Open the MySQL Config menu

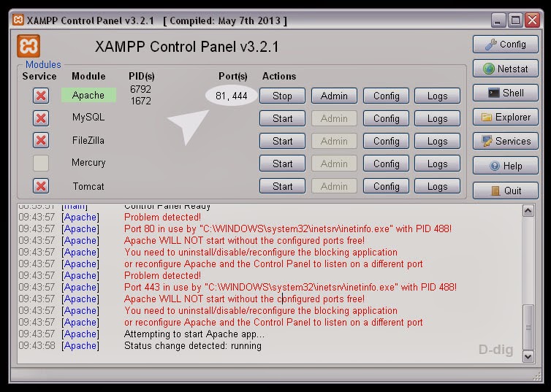click(x=386, y=118)
